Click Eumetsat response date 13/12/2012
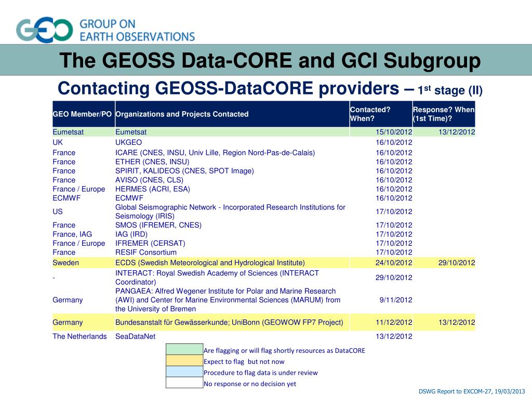Screen dimensions: 532x399 coord(457,132)
